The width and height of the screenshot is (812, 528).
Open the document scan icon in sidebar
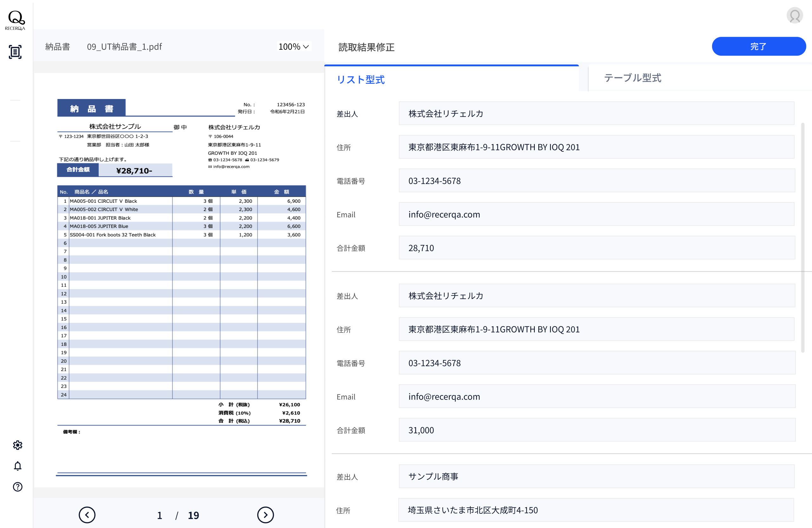pos(15,52)
